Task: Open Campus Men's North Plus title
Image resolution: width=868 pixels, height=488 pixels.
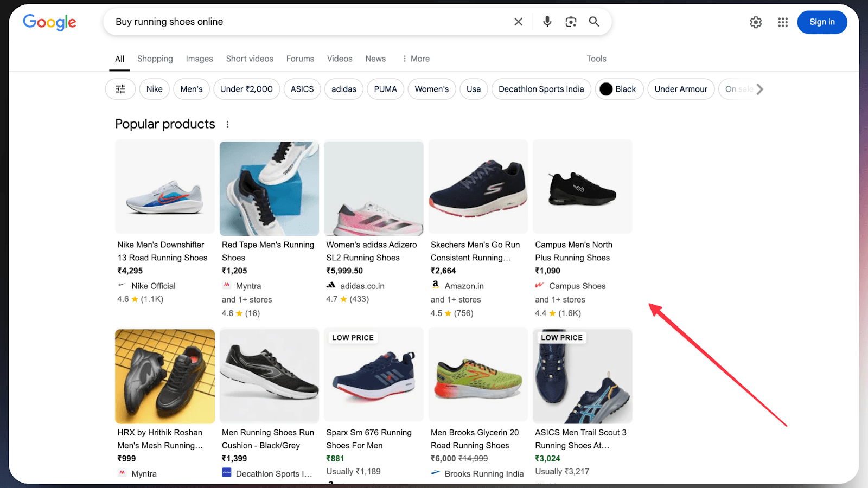Action: [x=573, y=251]
